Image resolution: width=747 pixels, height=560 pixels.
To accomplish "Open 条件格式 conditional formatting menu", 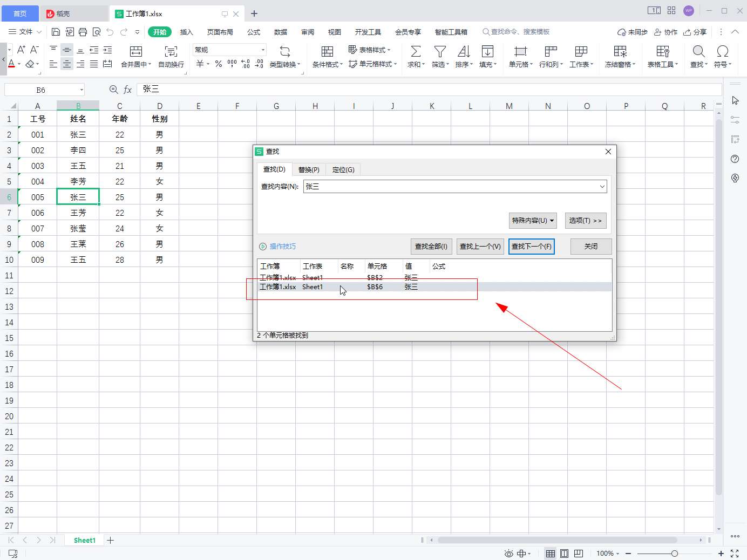I will [x=327, y=64].
